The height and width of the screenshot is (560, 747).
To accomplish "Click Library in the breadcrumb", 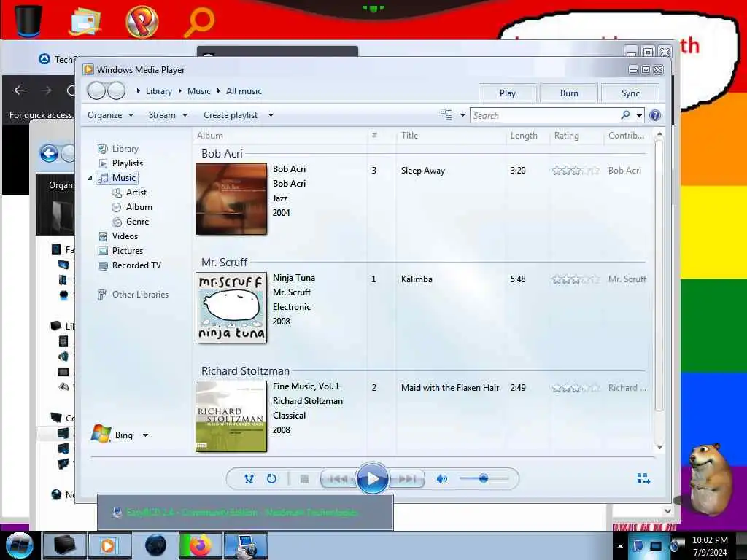I will click(158, 91).
